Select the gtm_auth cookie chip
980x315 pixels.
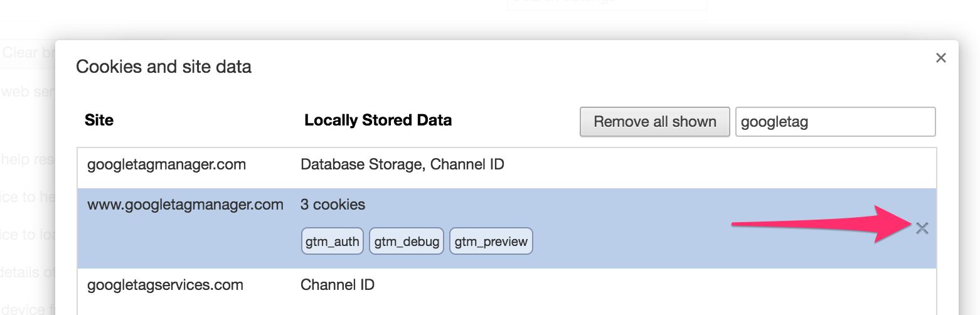click(x=333, y=241)
